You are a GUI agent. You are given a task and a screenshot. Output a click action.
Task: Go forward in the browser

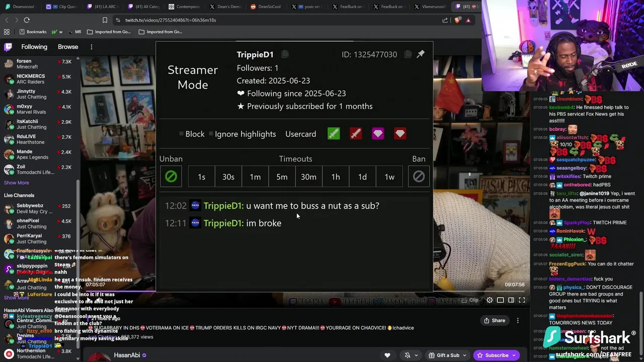[x=16, y=20]
